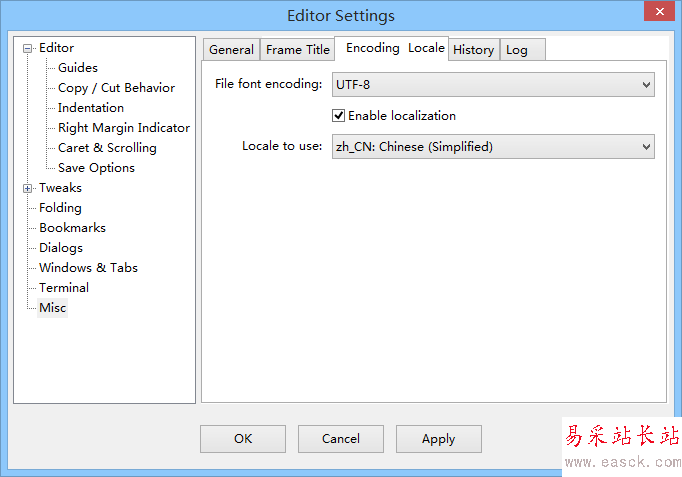Click the OK button
The image size is (682, 477).
click(x=243, y=439)
